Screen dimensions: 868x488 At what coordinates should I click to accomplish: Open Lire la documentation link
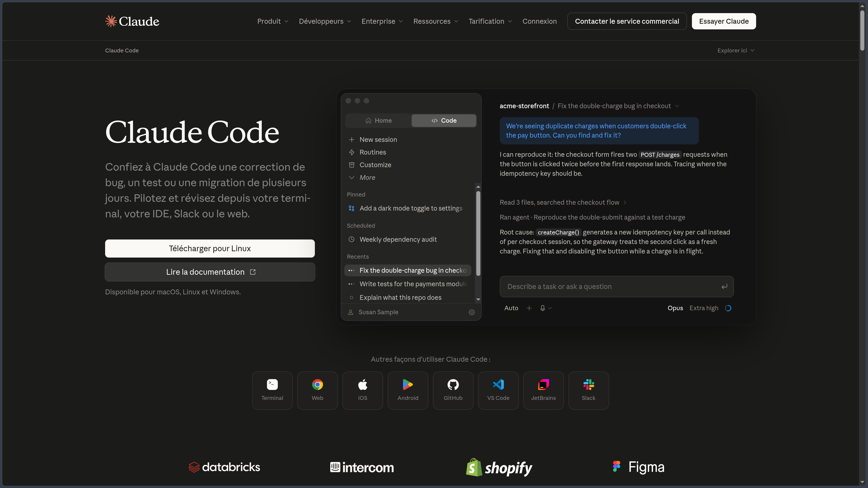pos(210,272)
